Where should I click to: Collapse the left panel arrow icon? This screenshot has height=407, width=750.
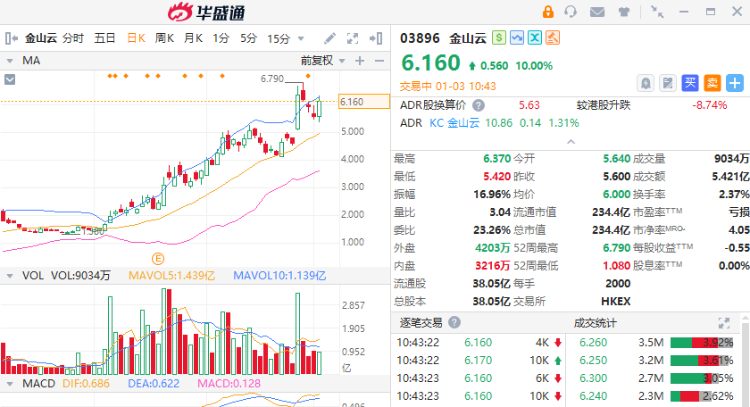pyautogui.click(x=11, y=38)
